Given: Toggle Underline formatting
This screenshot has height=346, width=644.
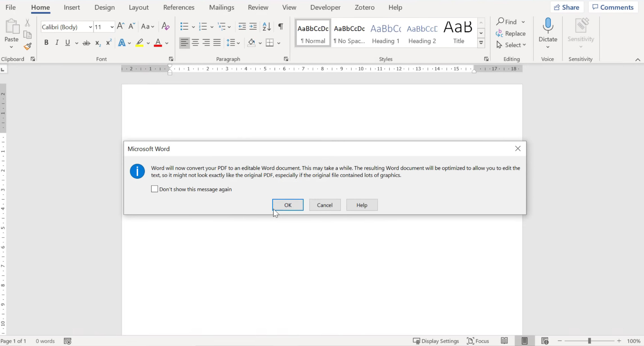Looking at the screenshot, I should (68, 43).
